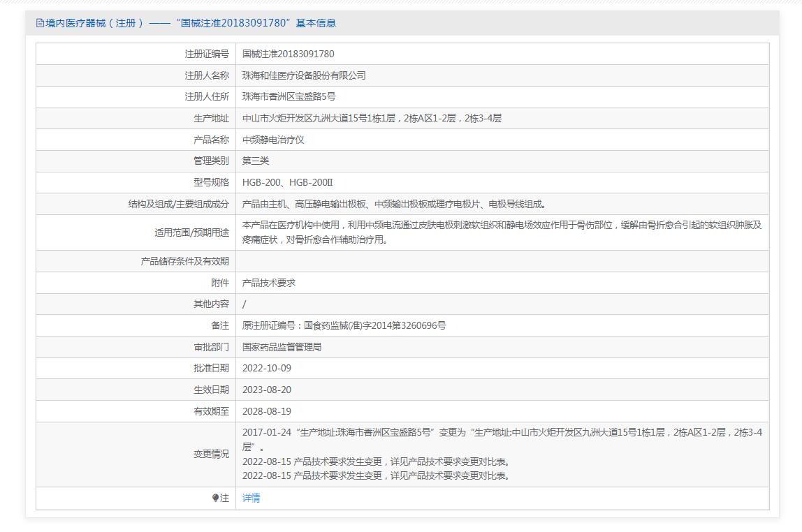The width and height of the screenshot is (802, 532).
Task: Click the 适用范围/预期用途 label
Action: pyautogui.click(x=192, y=232)
